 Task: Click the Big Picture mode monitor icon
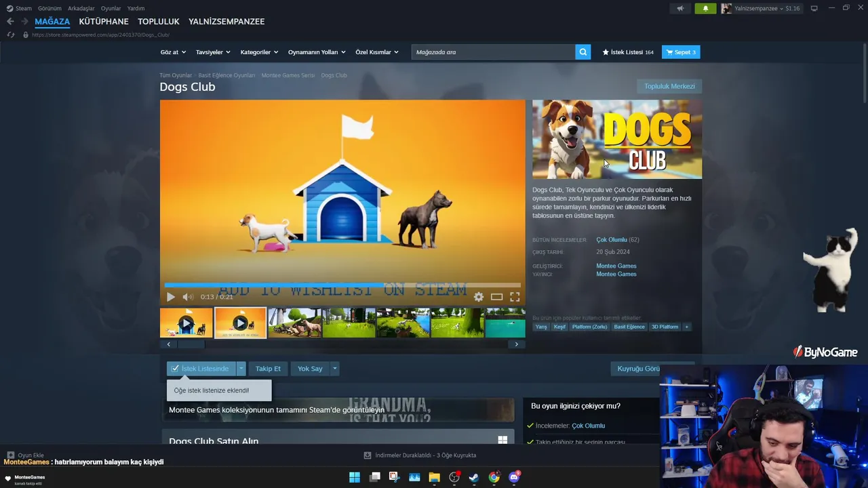click(x=814, y=8)
